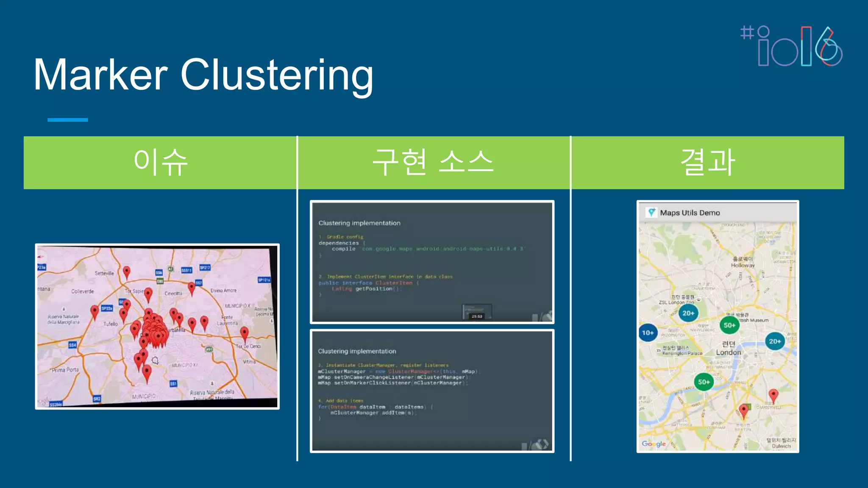Open the ClusterManager code screenshot

(x=432, y=391)
